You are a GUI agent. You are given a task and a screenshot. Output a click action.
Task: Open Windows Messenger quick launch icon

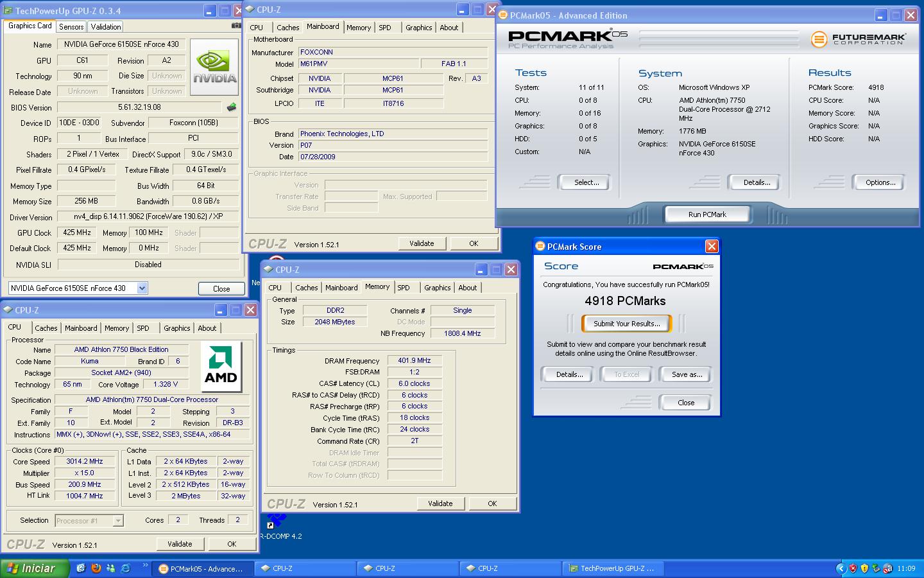(111, 568)
